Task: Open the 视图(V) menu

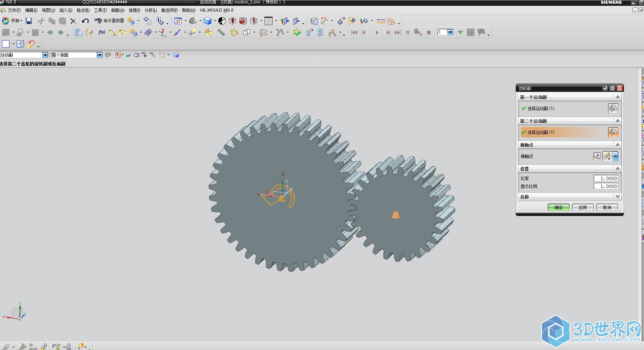Action: coord(48,10)
